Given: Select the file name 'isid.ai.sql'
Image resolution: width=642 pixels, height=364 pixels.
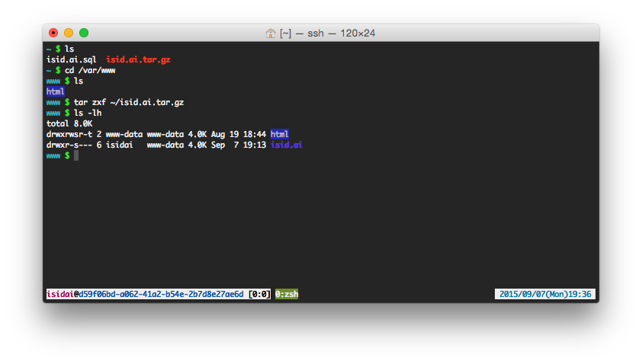Looking at the screenshot, I should [x=71, y=59].
